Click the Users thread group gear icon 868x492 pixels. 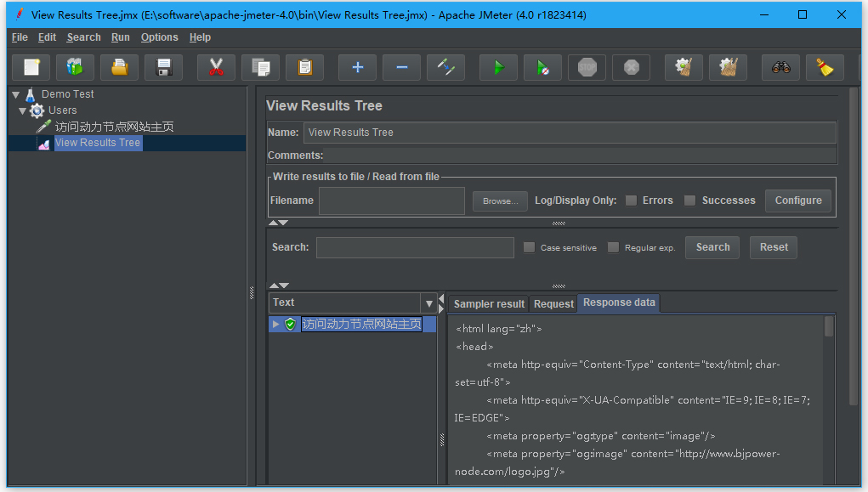(x=37, y=110)
